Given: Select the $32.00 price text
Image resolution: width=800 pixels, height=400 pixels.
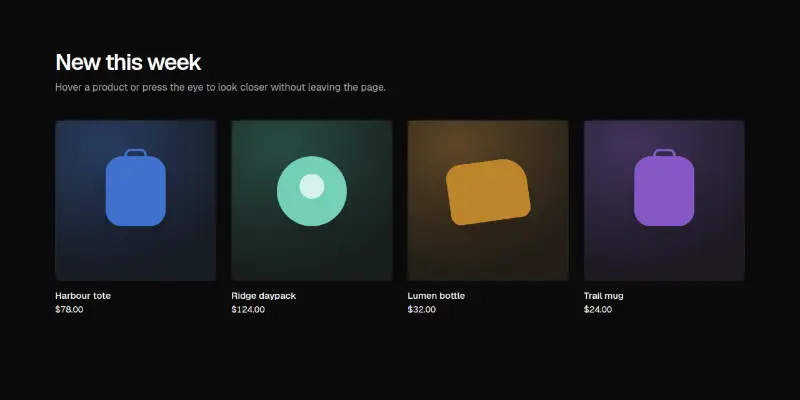Looking at the screenshot, I should pyautogui.click(x=421, y=309).
